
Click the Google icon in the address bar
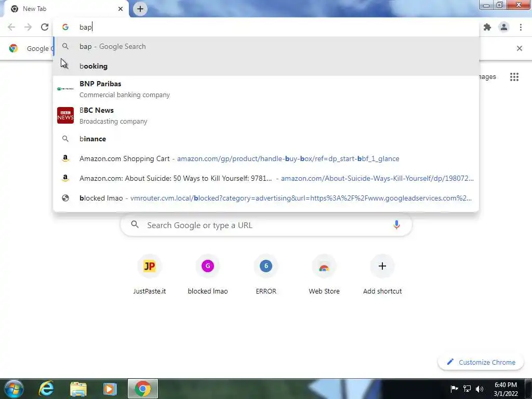click(65, 27)
